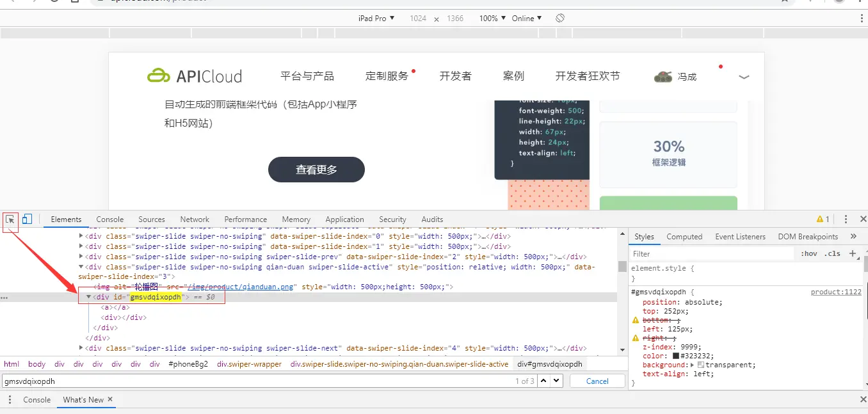This screenshot has width=868, height=414.
Task: Open the Network tab
Action: pyautogui.click(x=195, y=219)
